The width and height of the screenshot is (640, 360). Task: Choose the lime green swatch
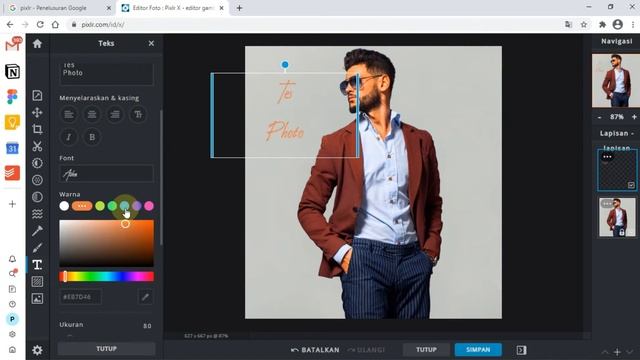coord(100,206)
